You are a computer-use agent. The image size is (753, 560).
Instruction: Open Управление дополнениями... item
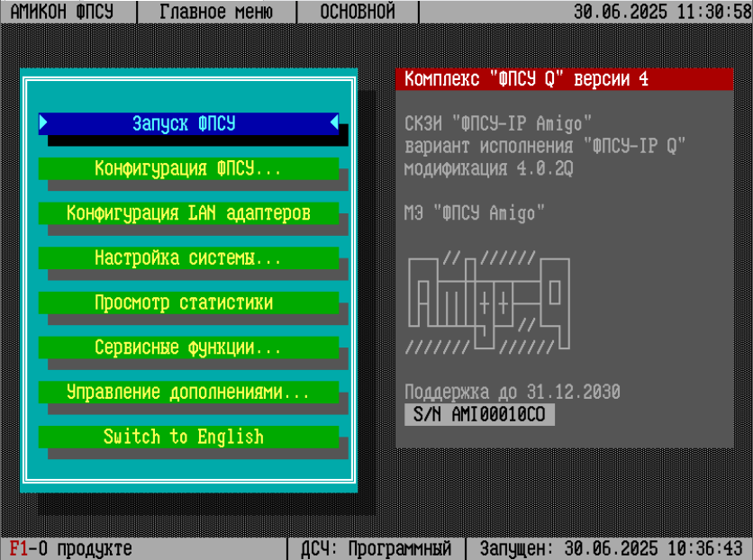coord(188,393)
